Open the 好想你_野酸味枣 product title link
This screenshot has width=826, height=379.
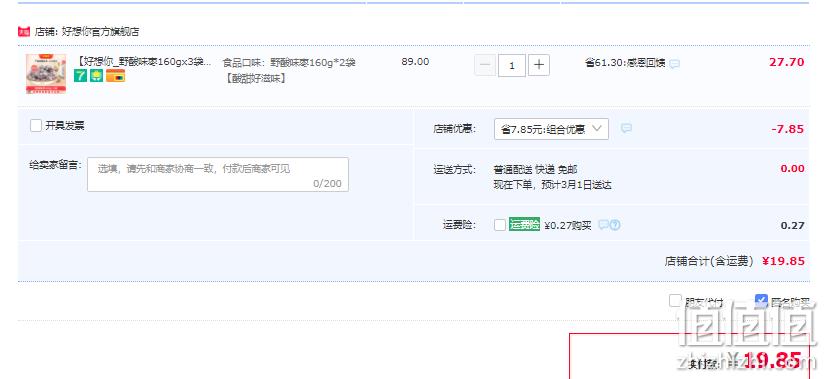pos(143,62)
